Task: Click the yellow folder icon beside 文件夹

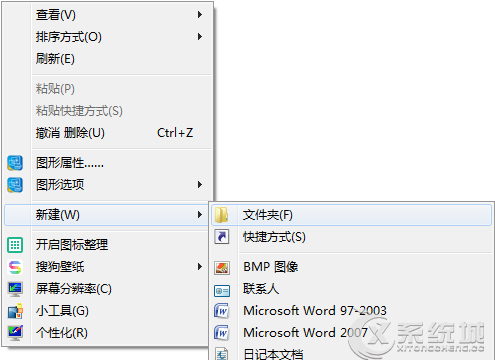Action: point(222,215)
